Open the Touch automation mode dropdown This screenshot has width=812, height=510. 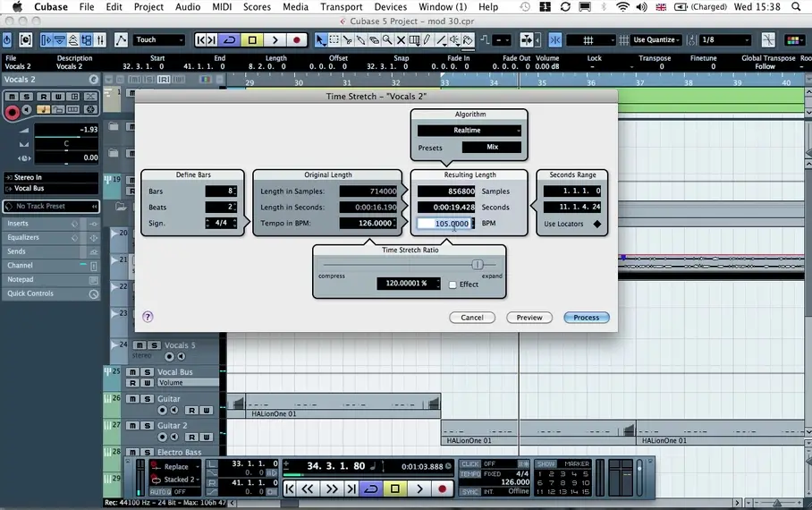[159, 40]
